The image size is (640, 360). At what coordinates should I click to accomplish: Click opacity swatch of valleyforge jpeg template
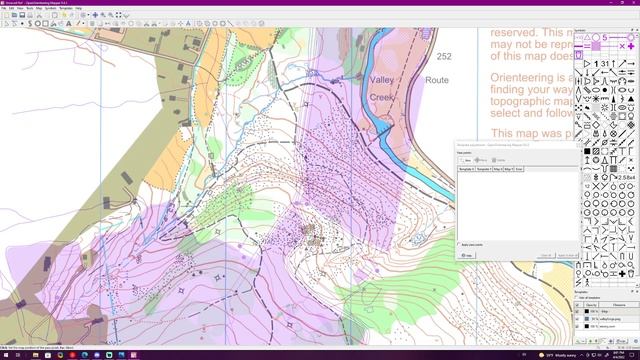(x=587, y=319)
